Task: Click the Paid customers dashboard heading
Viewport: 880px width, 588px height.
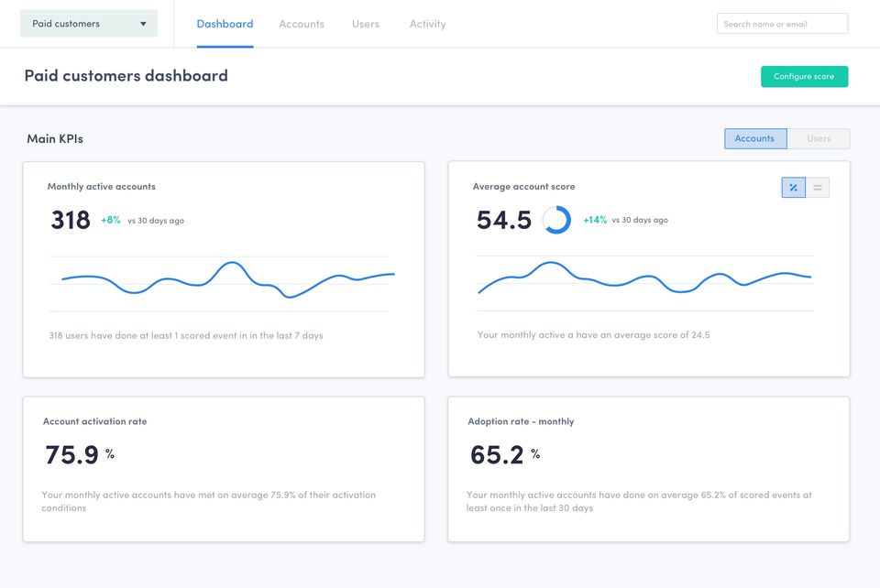Action: coord(126,76)
